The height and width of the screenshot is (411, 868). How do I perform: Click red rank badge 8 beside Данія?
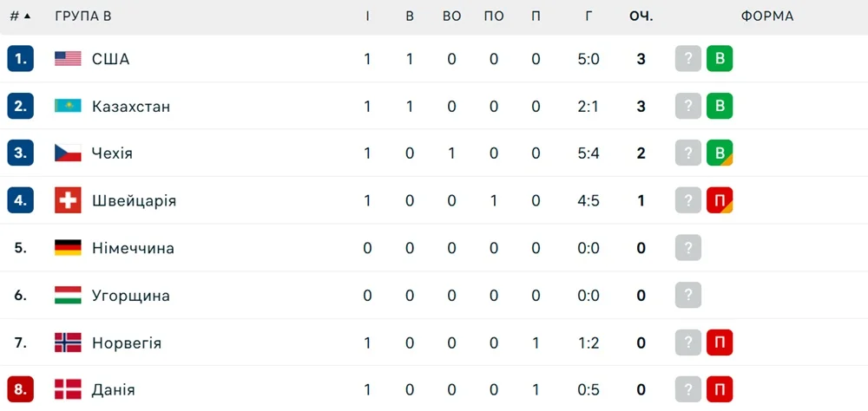tap(20, 389)
